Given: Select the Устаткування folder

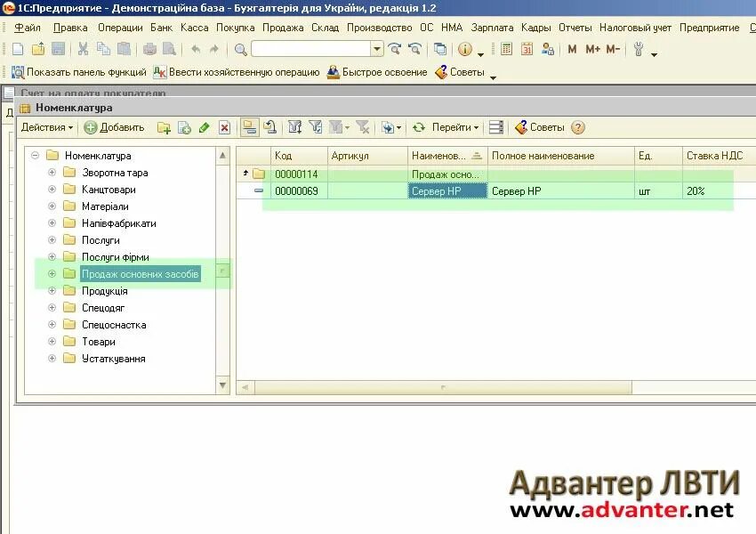Looking at the screenshot, I should 113,359.
